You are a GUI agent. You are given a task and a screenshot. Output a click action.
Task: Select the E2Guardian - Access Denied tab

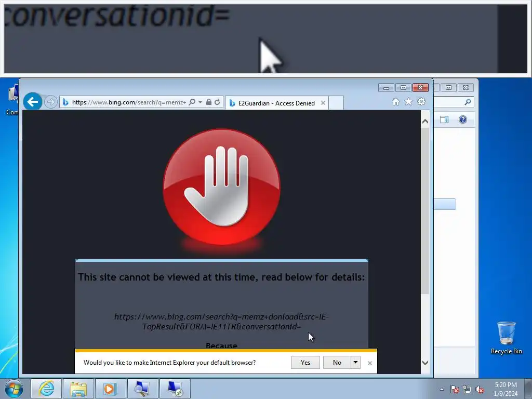click(x=276, y=103)
